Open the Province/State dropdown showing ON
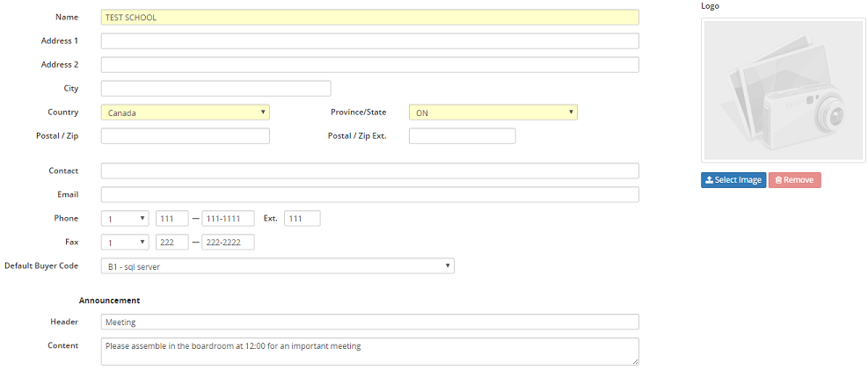Viewport: 868px width, 370px height. pos(492,112)
